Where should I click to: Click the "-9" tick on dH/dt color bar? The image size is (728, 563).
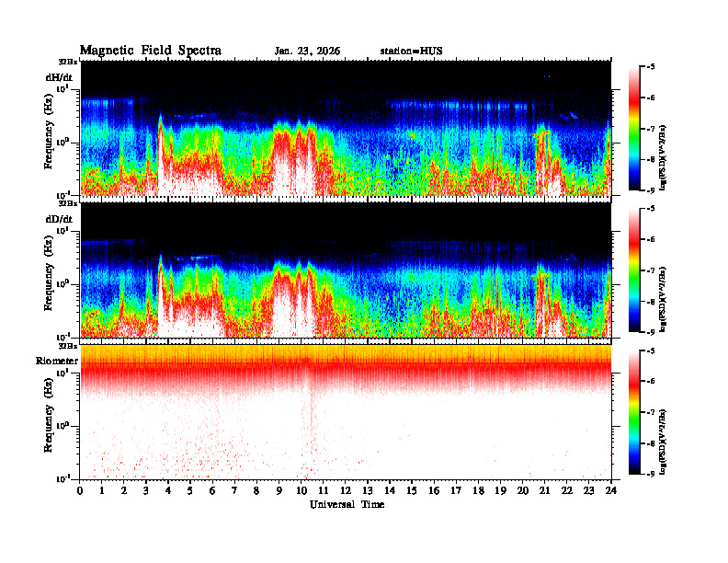pyautogui.click(x=651, y=190)
